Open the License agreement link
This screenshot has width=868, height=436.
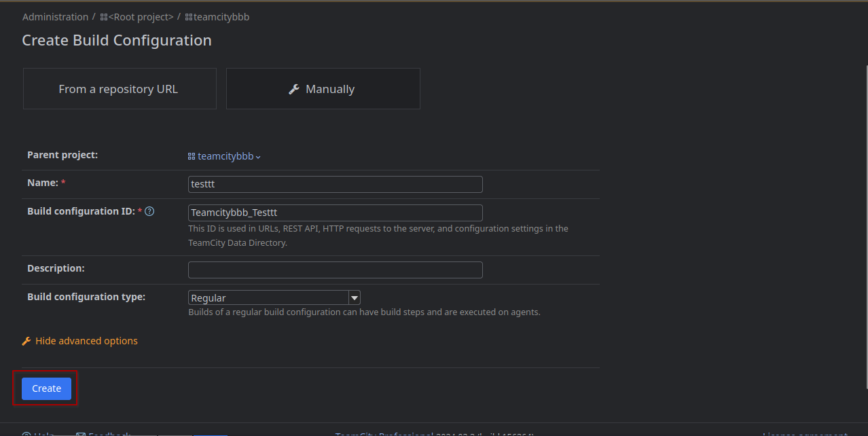[806, 433]
